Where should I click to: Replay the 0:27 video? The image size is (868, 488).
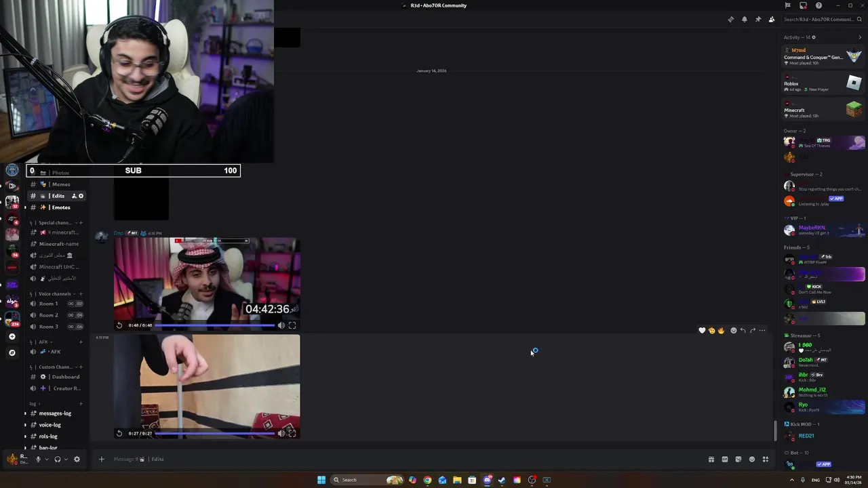click(119, 433)
